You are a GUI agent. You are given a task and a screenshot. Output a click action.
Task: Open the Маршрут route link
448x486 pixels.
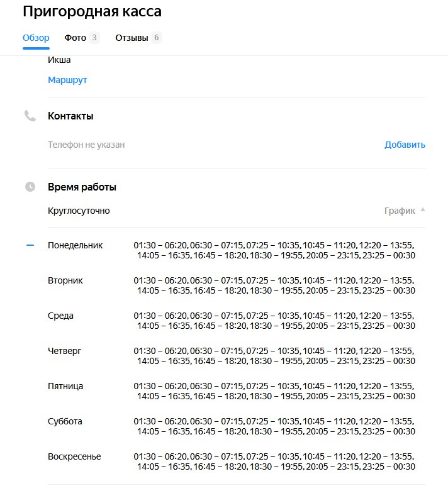coord(67,80)
